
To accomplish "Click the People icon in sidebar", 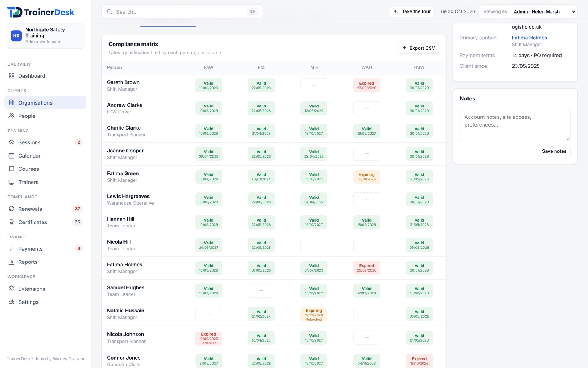I will (x=11, y=116).
